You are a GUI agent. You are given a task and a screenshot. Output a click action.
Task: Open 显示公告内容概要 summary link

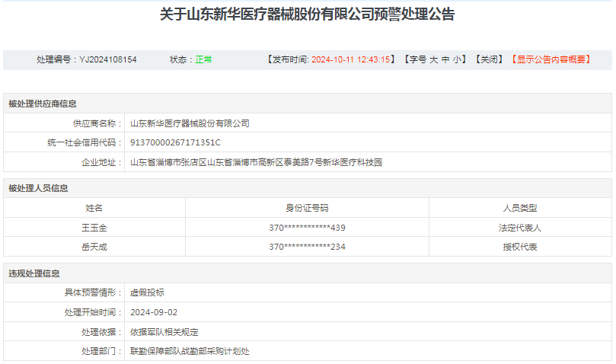coord(551,59)
